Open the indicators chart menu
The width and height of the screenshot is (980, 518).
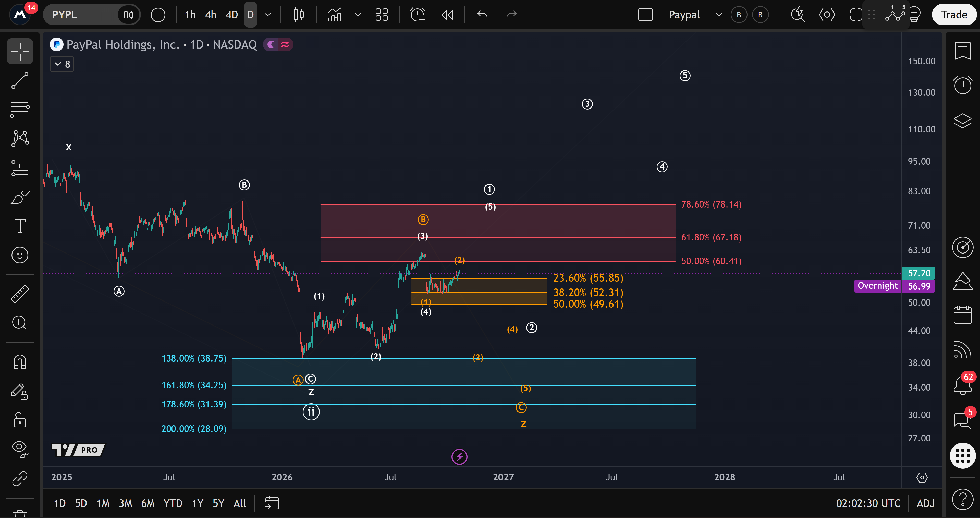tap(335, 15)
